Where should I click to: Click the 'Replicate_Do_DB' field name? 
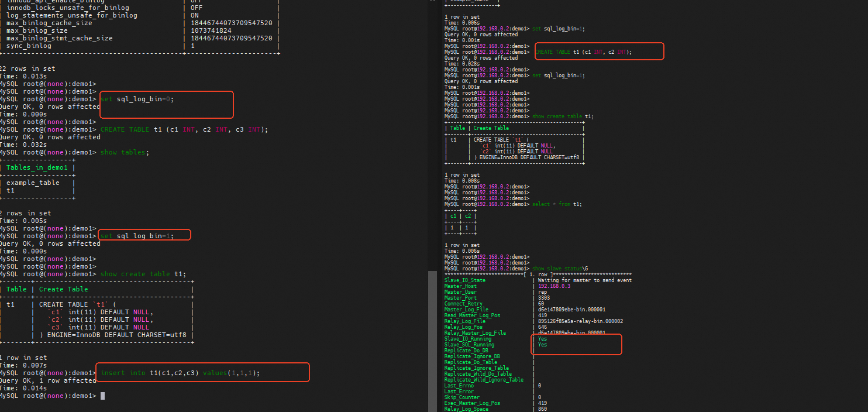pyautogui.click(x=467, y=351)
